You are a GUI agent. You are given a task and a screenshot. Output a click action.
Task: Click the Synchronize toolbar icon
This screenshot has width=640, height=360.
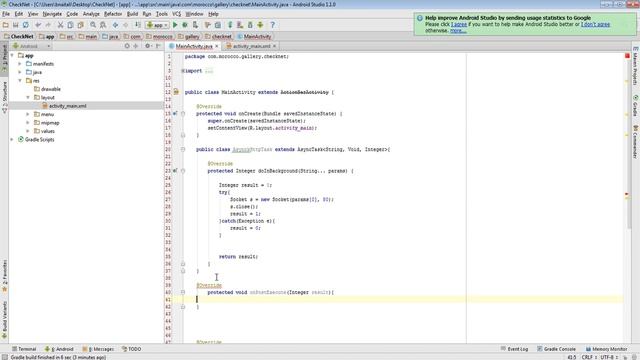coord(26,25)
